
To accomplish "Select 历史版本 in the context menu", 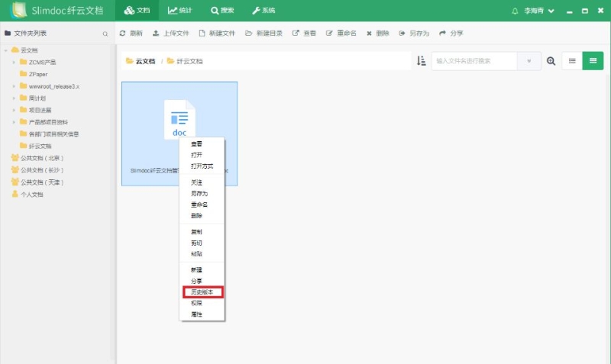I will [202, 292].
